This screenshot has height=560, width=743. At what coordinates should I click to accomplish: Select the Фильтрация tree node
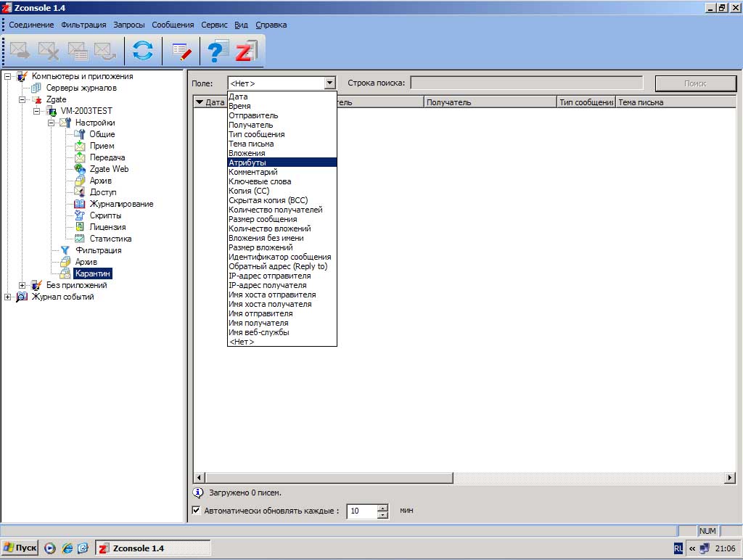click(x=99, y=250)
